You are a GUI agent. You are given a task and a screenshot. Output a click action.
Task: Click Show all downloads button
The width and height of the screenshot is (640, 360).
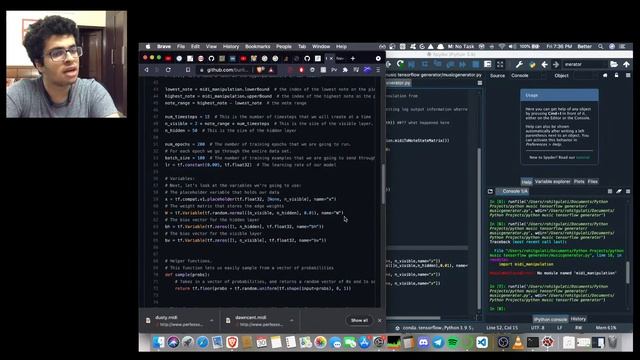[359, 320]
